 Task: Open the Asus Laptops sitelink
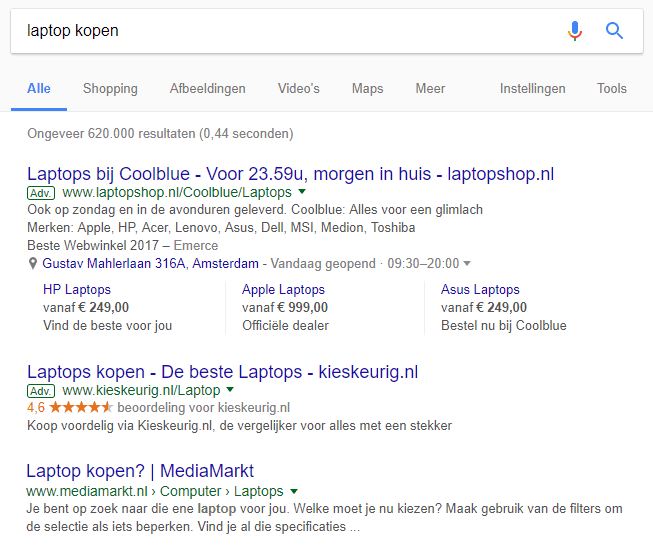click(480, 289)
